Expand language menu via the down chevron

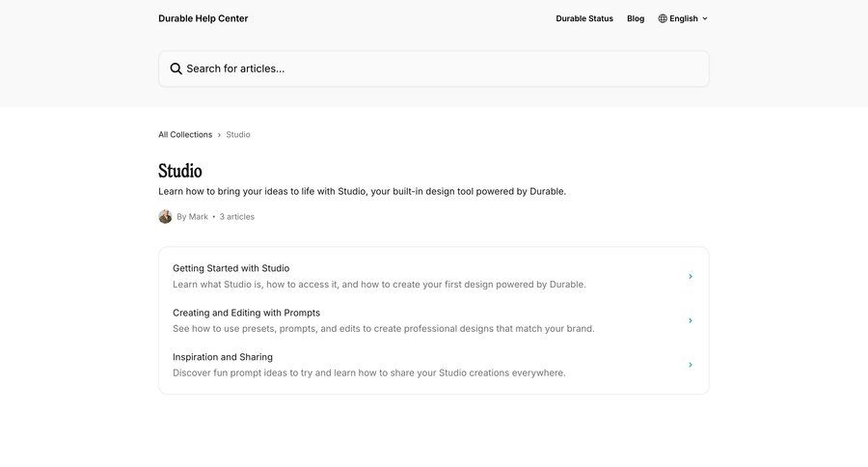click(x=705, y=18)
